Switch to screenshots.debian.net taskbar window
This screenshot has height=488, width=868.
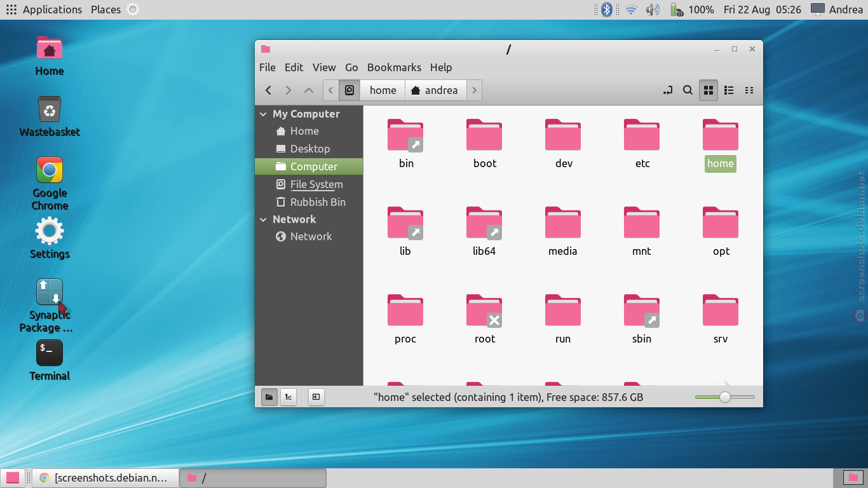point(105,478)
